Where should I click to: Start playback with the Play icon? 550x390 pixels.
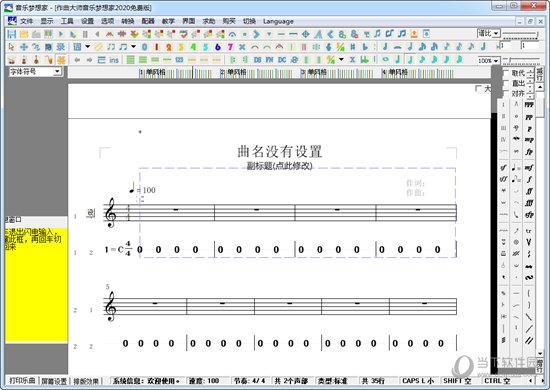click(61, 34)
